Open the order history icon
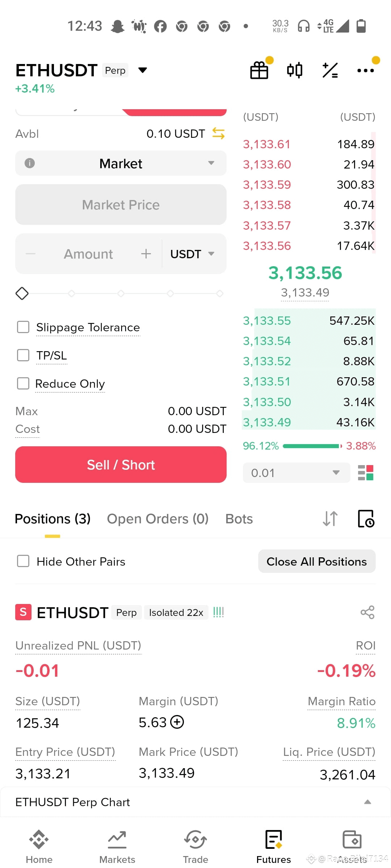Image resolution: width=391 pixels, height=868 pixels. pyautogui.click(x=366, y=519)
